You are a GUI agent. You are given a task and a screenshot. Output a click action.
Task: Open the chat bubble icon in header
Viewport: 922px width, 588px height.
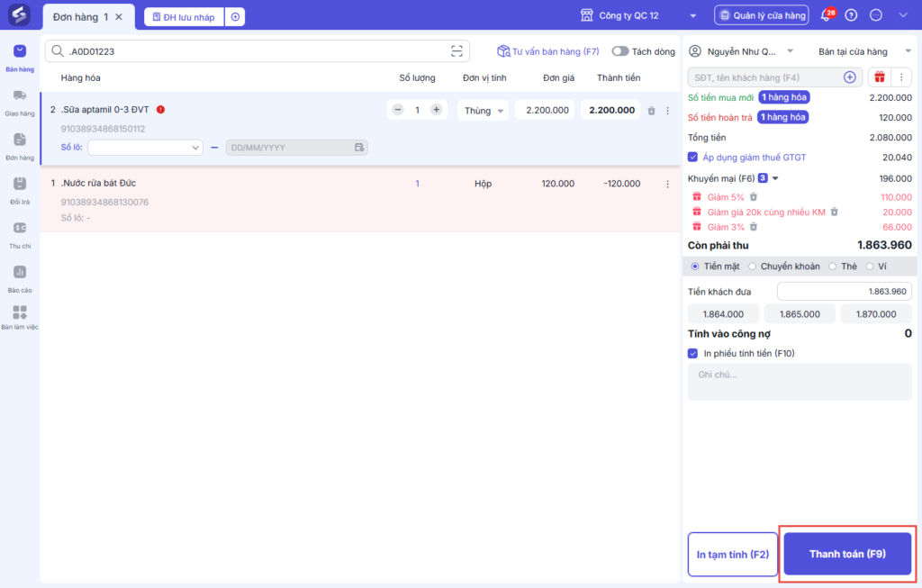tap(875, 15)
